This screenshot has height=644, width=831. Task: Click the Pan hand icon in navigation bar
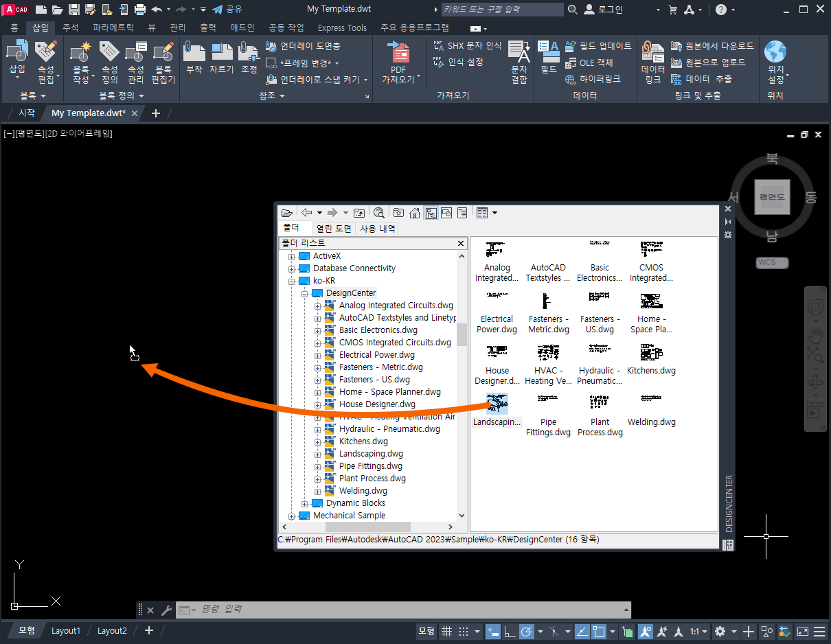tap(815, 336)
